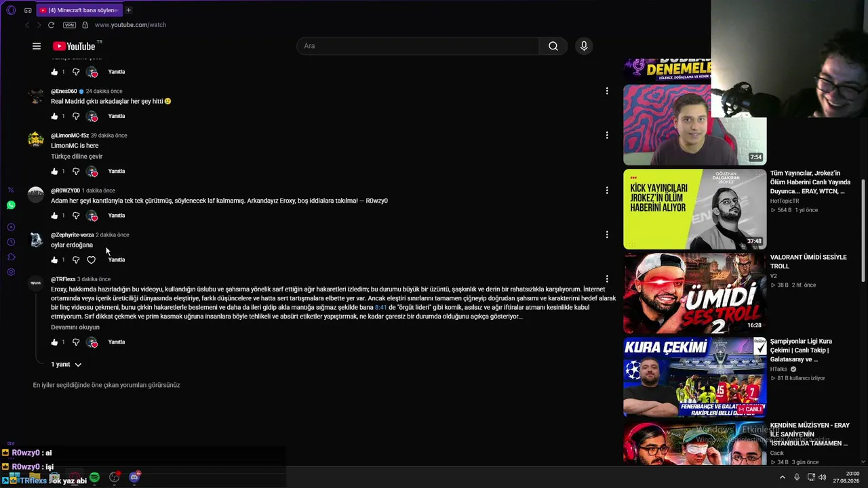Open the volume control in system tray
Screen dimensions: 868x488
coord(823,477)
